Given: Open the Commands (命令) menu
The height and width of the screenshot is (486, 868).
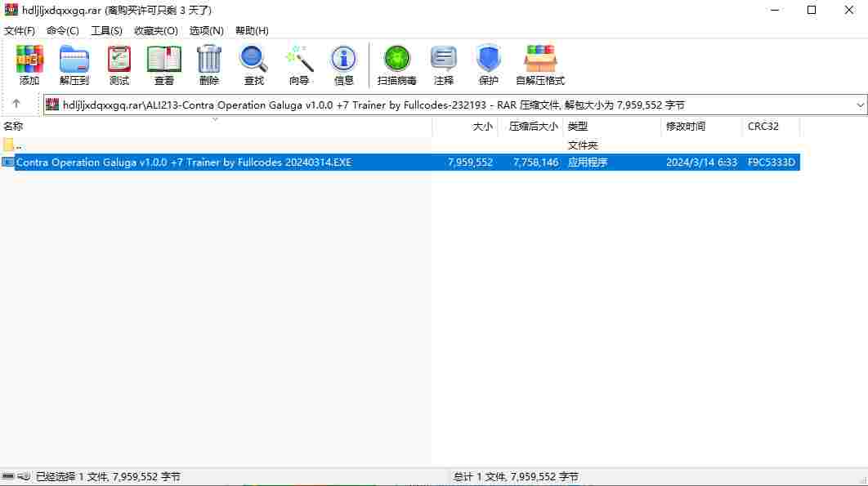Looking at the screenshot, I should (63, 30).
